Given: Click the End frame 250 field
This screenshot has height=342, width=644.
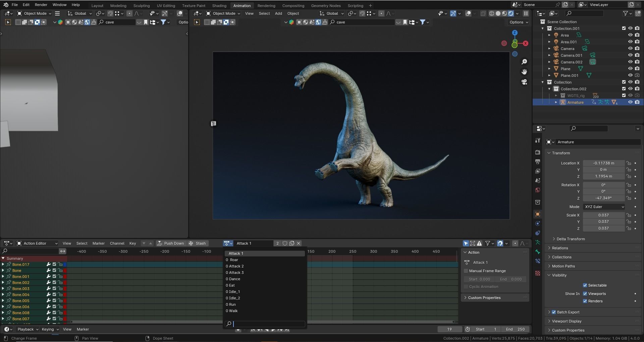Looking at the screenshot, I should (515, 329).
